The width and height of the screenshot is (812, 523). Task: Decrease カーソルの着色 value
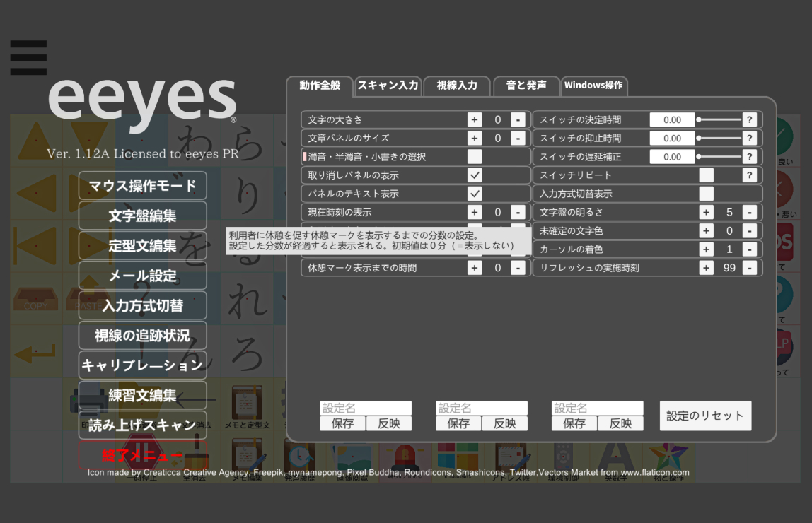point(749,249)
